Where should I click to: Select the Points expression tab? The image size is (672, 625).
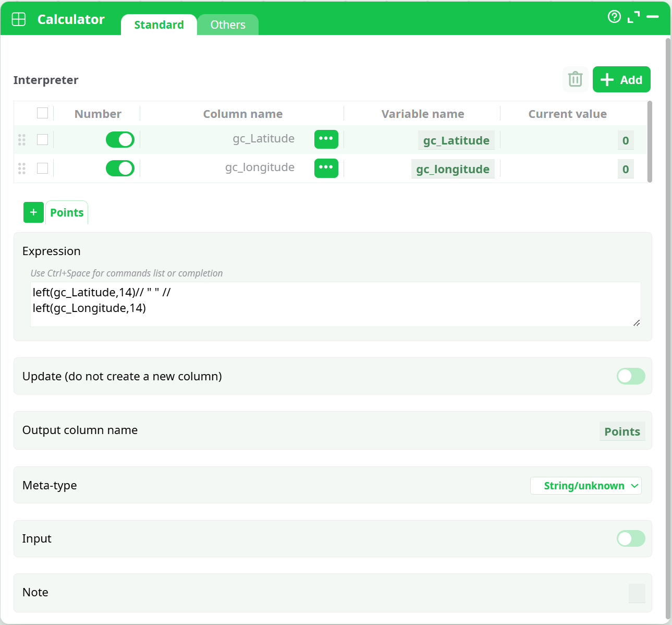[67, 213]
